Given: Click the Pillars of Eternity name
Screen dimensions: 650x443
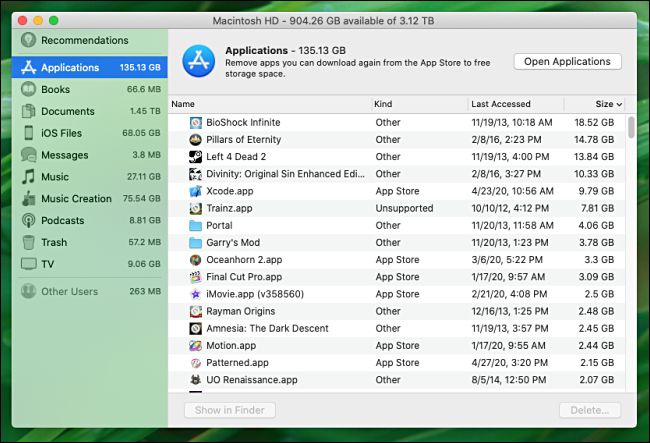Looking at the screenshot, I should point(243,140).
